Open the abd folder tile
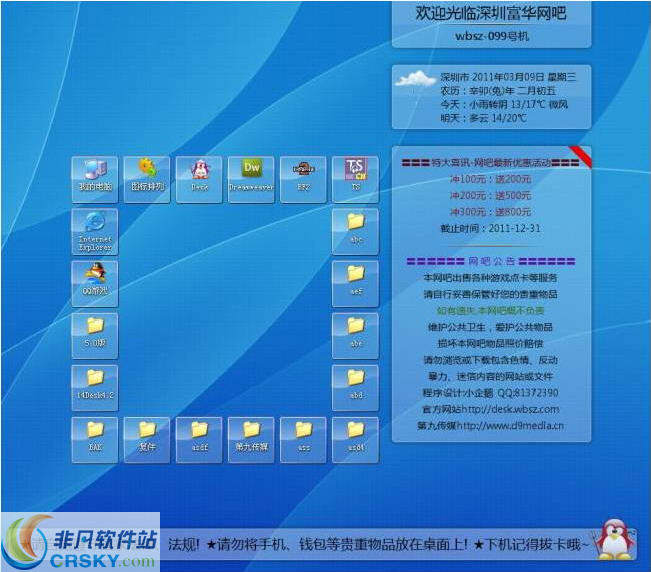Viewport: 651px width, 572px height. (356, 388)
